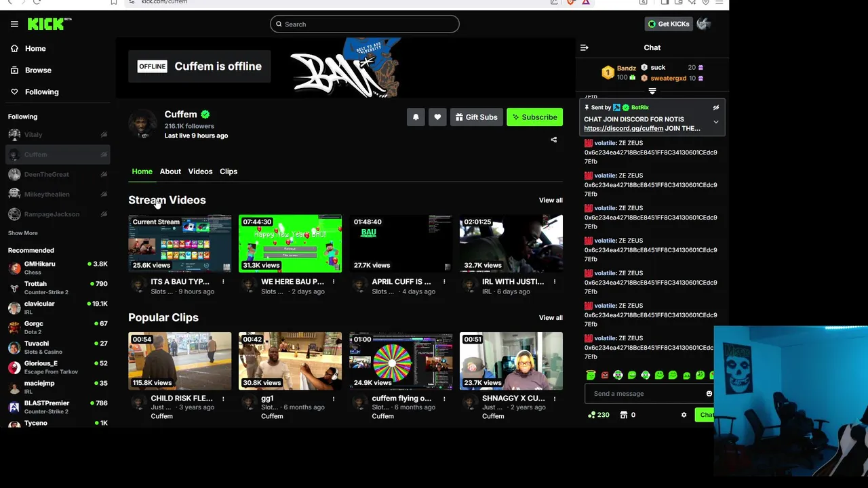The width and height of the screenshot is (868, 488).
Task: Open options for gg1 clip
Action: point(334,399)
